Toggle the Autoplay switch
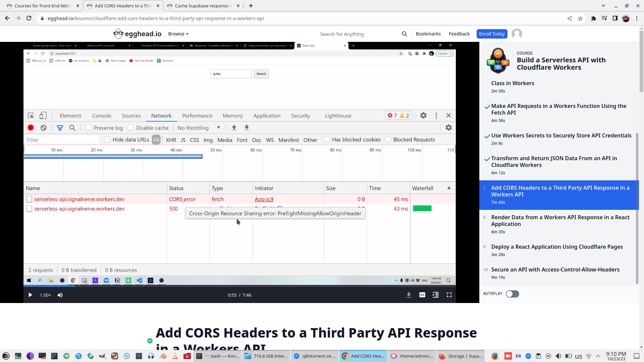644x362 pixels. 512,294
